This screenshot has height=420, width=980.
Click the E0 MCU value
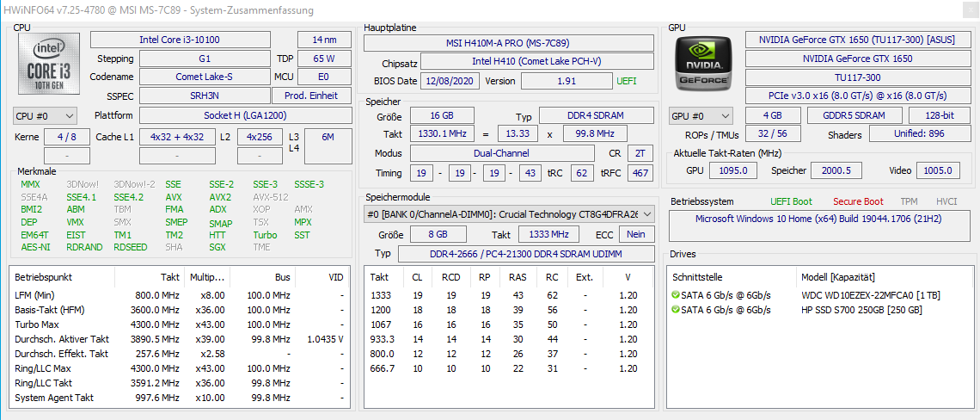tap(324, 77)
